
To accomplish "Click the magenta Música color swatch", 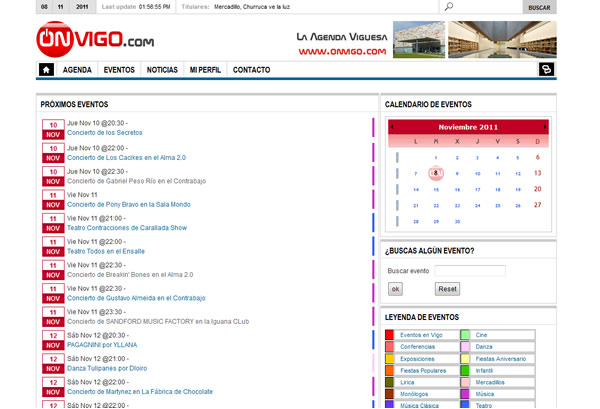I will (x=465, y=394).
